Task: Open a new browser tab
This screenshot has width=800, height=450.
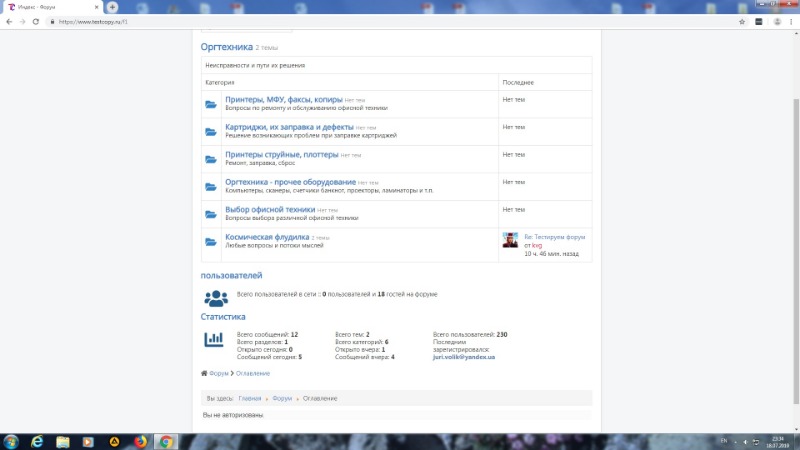Action: point(99,7)
